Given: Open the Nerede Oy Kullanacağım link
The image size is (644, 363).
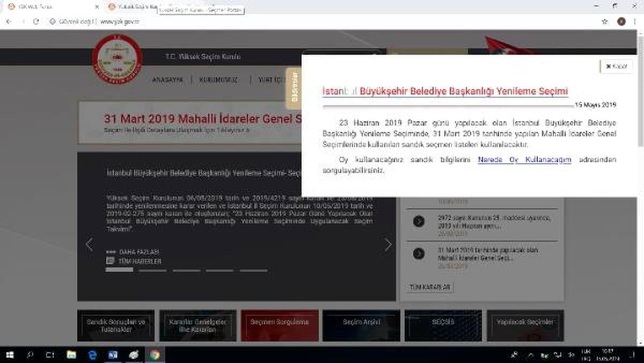Looking at the screenshot, I should 524,159.
